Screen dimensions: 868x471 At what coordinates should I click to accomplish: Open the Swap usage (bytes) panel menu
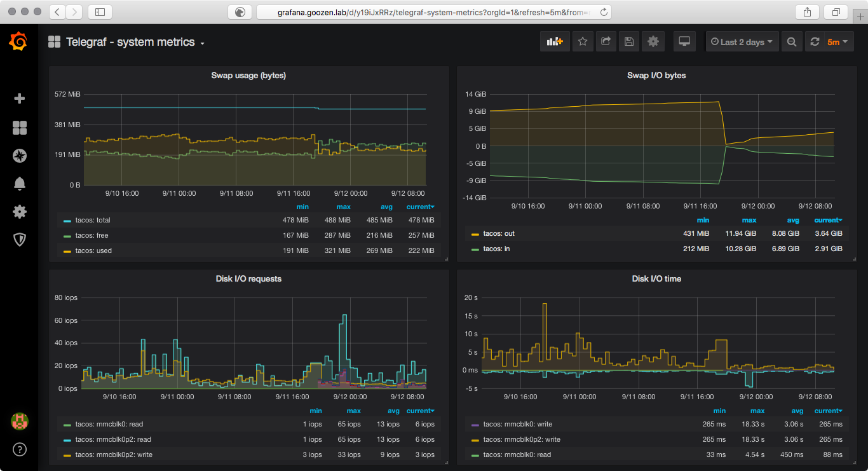[x=248, y=75]
